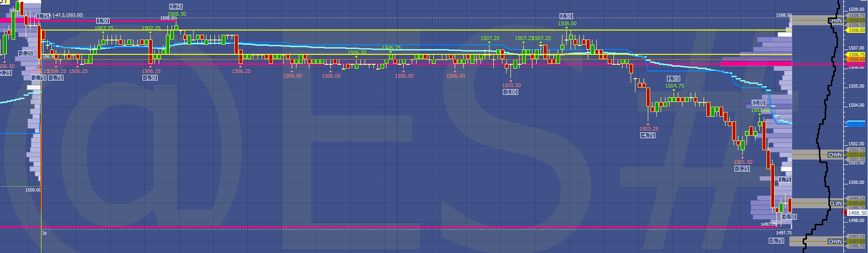
Task: Click the CHVN label at the 1497.00 level
Action: click(835, 242)
